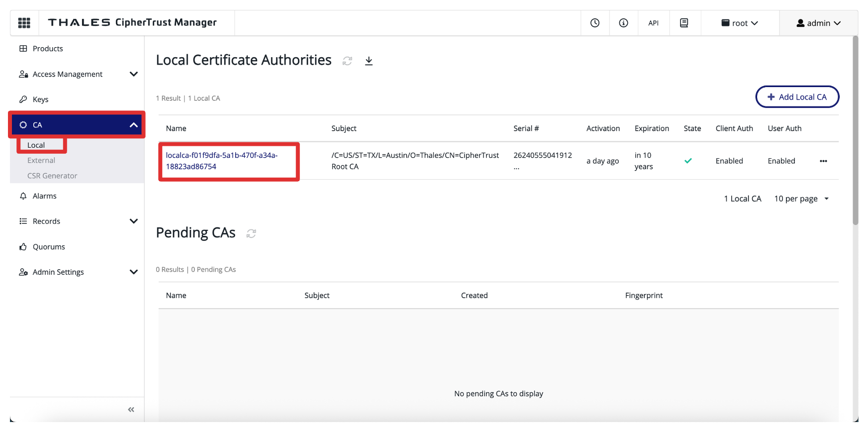Refresh the Local Certificate Authorities list

[x=347, y=61]
